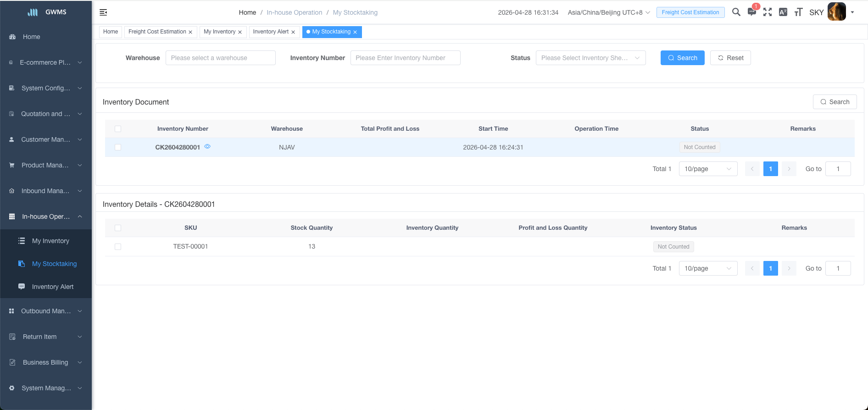
Task: Switch to the Home tab
Action: point(111,32)
